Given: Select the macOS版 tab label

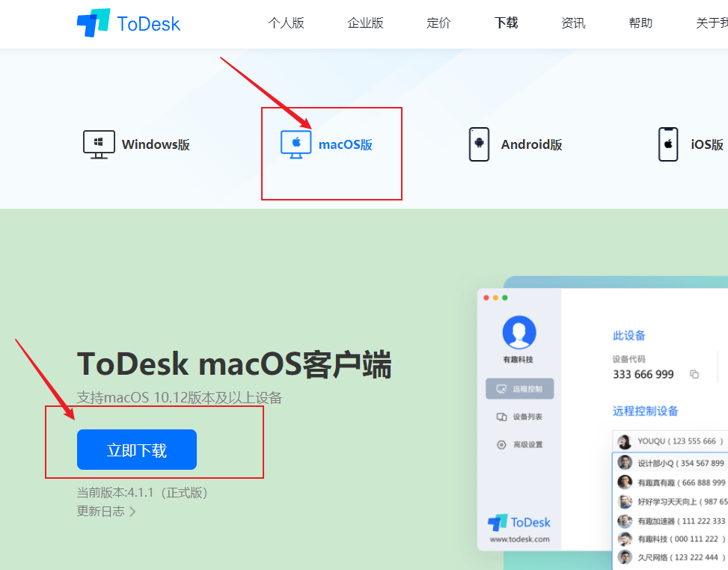Looking at the screenshot, I should [x=346, y=144].
